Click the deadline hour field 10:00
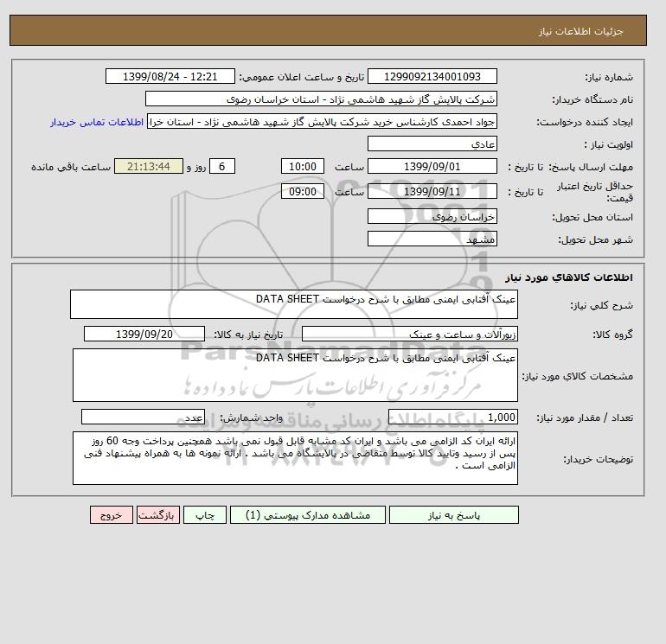This screenshot has width=666, height=644. click(303, 167)
